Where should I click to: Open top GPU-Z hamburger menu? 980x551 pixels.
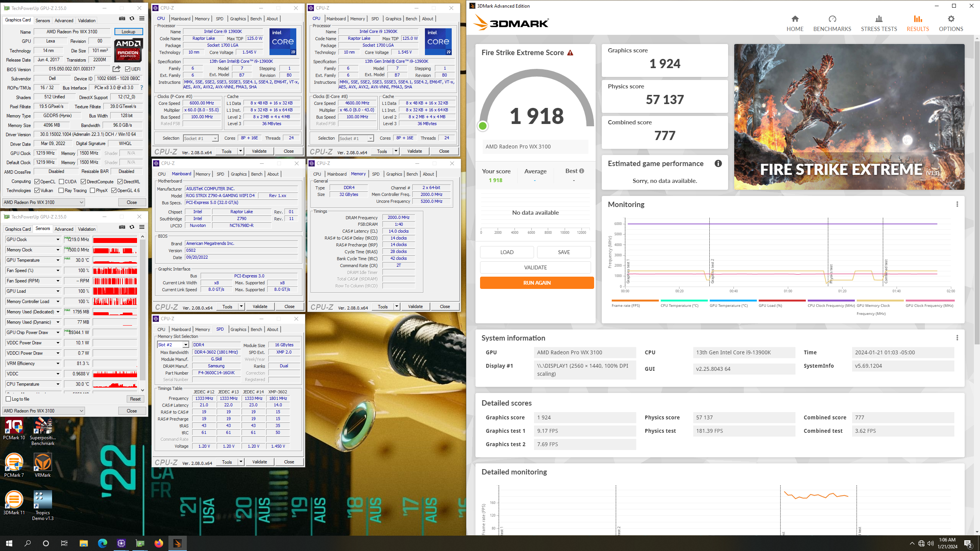(142, 18)
